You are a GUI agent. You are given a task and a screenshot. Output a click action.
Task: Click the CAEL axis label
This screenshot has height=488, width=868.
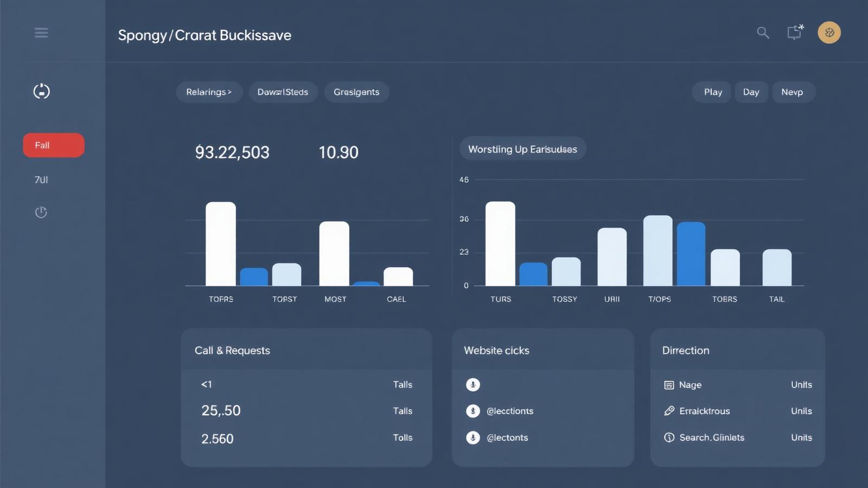396,299
